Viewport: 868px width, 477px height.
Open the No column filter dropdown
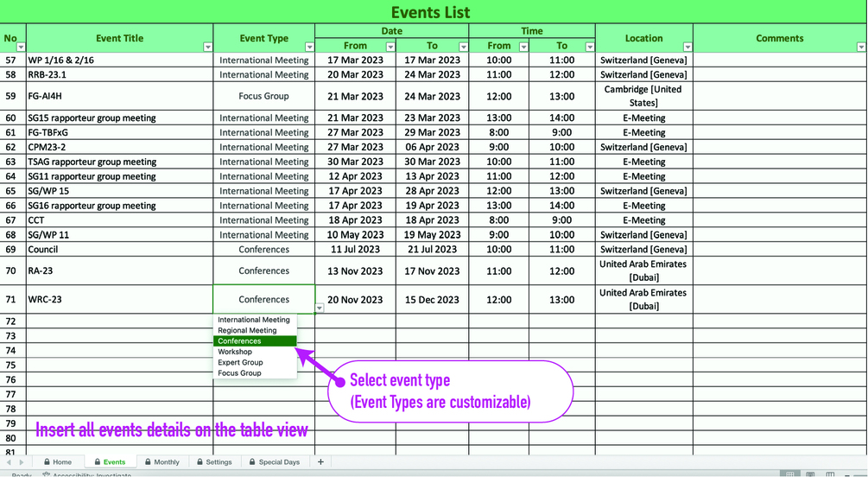(x=21, y=47)
